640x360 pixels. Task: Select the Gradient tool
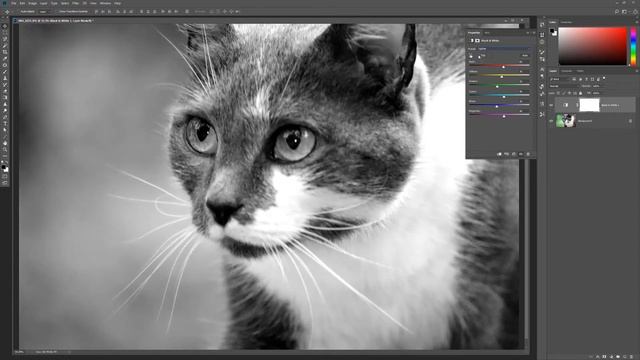[x=5, y=98]
